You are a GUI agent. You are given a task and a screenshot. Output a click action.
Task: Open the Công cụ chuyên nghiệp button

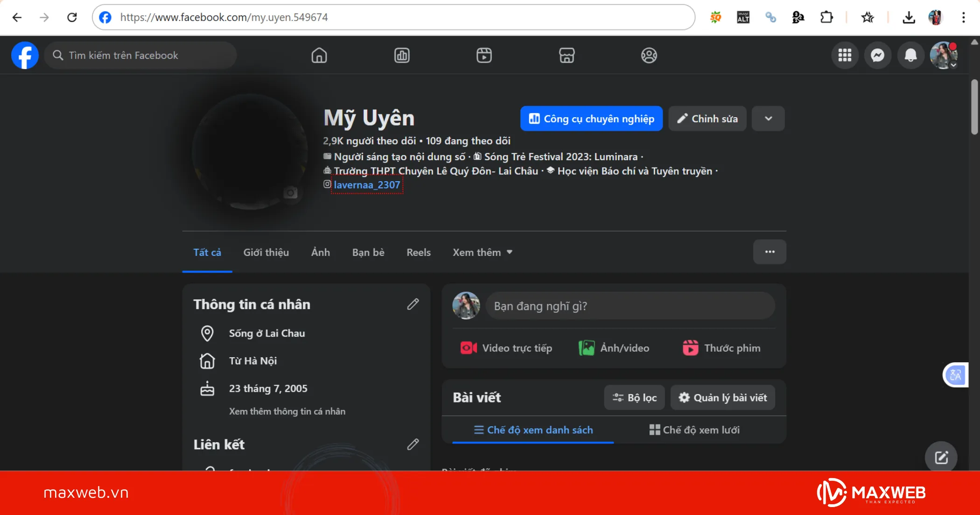[x=591, y=119]
